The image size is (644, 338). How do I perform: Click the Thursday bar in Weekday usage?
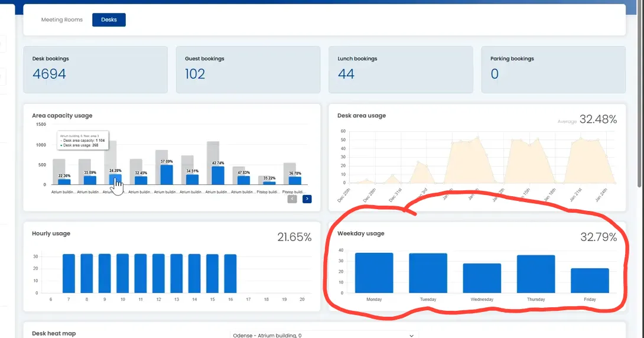[536, 274]
